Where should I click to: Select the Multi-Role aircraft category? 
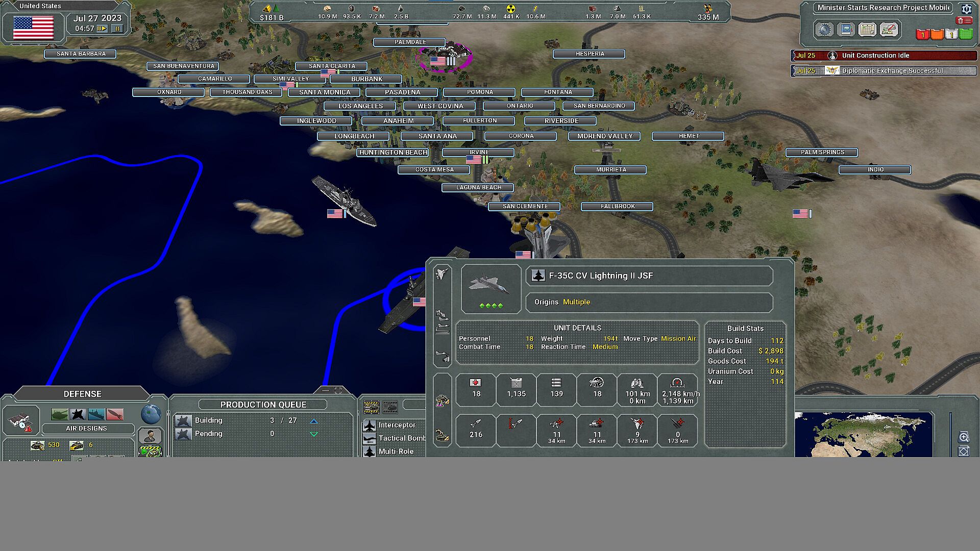click(x=396, y=452)
